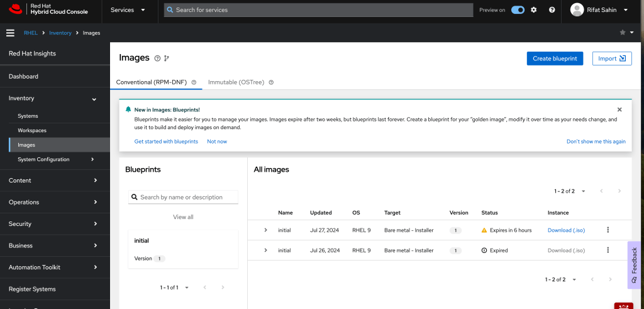This screenshot has width=644, height=309.
Task: Open kebab menu for Jul 26, 2024 image
Action: [x=608, y=250]
